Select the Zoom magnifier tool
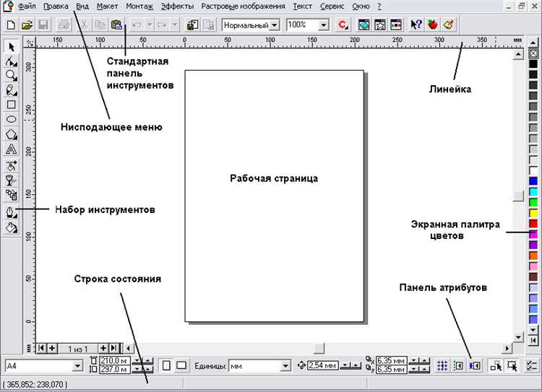 [x=11, y=75]
